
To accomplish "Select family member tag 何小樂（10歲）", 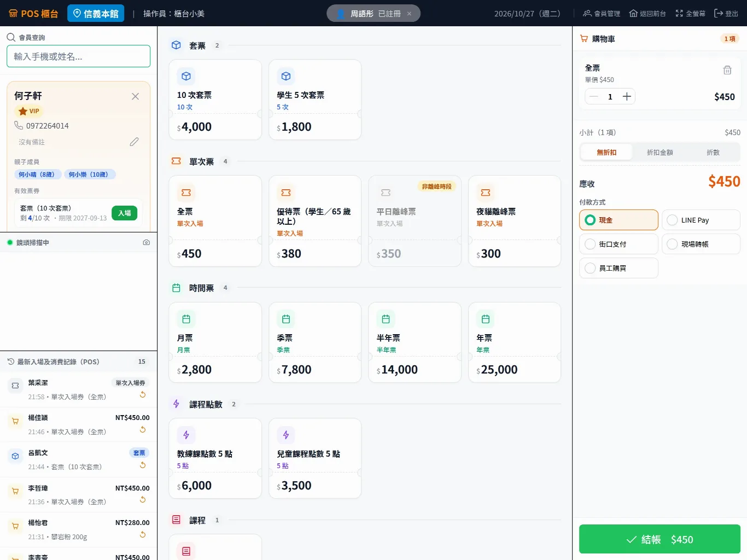I will [x=90, y=174].
